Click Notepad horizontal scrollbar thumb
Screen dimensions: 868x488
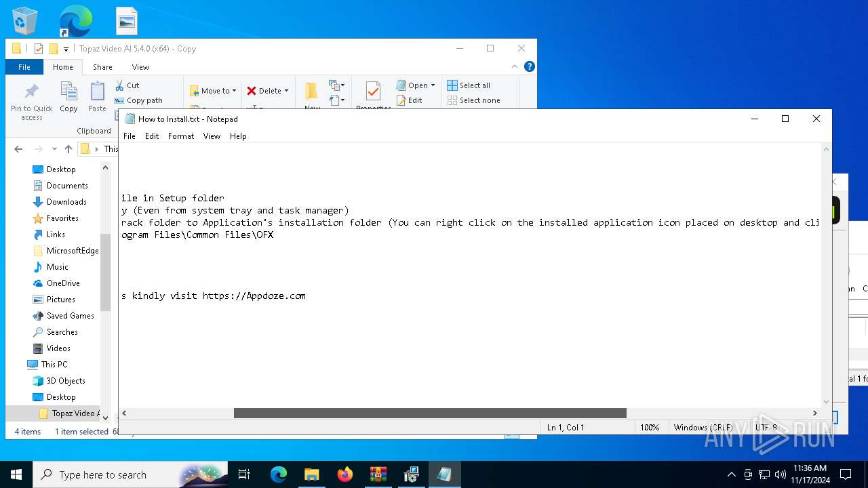430,413
